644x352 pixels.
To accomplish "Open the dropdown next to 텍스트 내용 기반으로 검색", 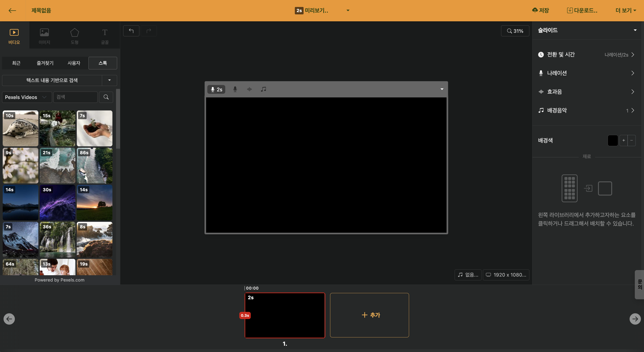I will click(x=109, y=80).
